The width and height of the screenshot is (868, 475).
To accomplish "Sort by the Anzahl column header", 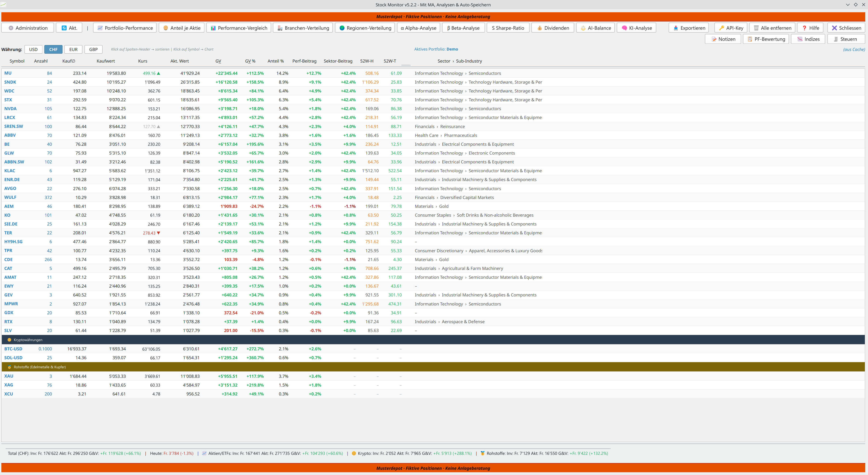I will tap(41, 61).
